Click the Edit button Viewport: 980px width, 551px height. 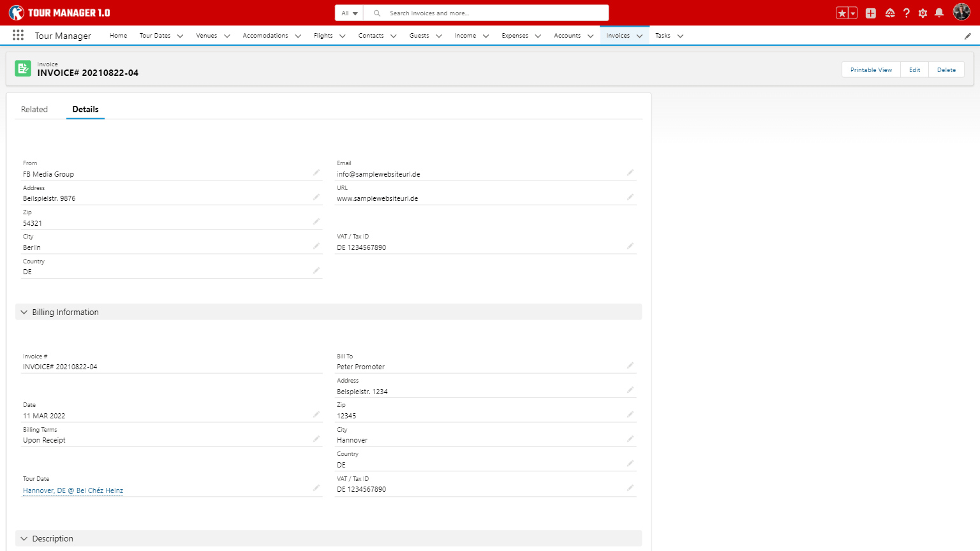point(914,70)
